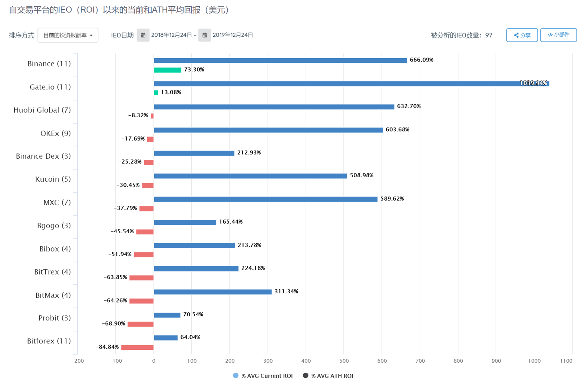Click the Bibox (4) axis label

[55, 249]
